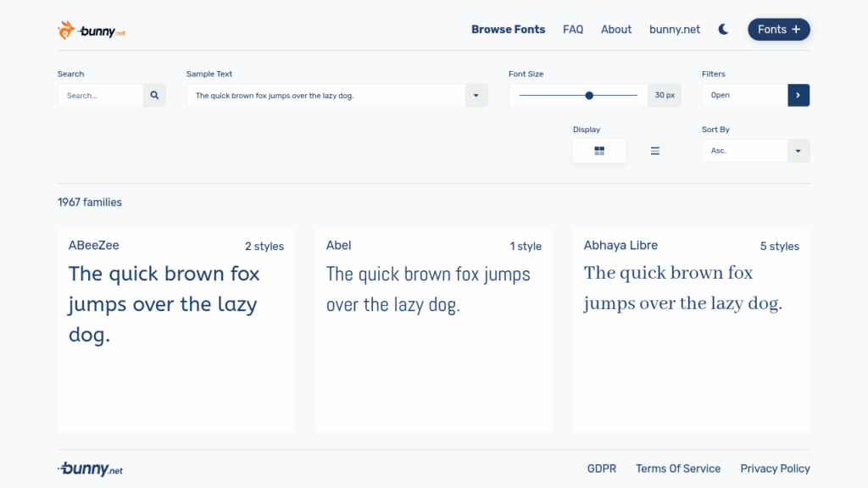The image size is (868, 488).
Task: Open Filters panel with arrow button
Action: (798, 95)
